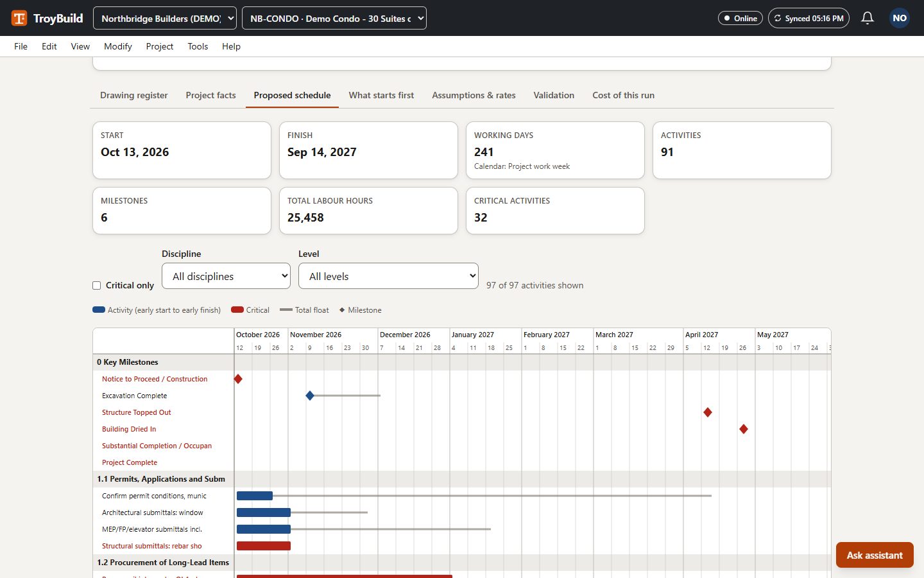
Task: Click the sync icon in Synced status
Action: coord(778,18)
